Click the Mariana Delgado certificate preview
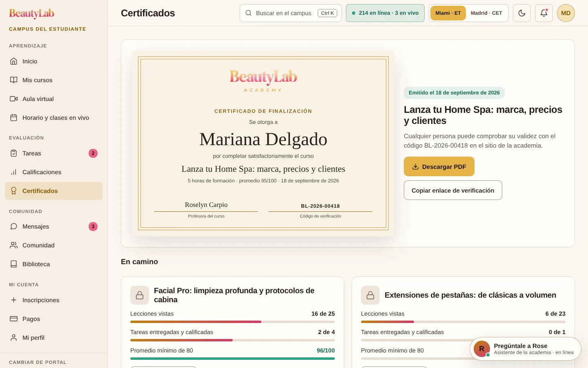588x368 pixels. point(263,144)
